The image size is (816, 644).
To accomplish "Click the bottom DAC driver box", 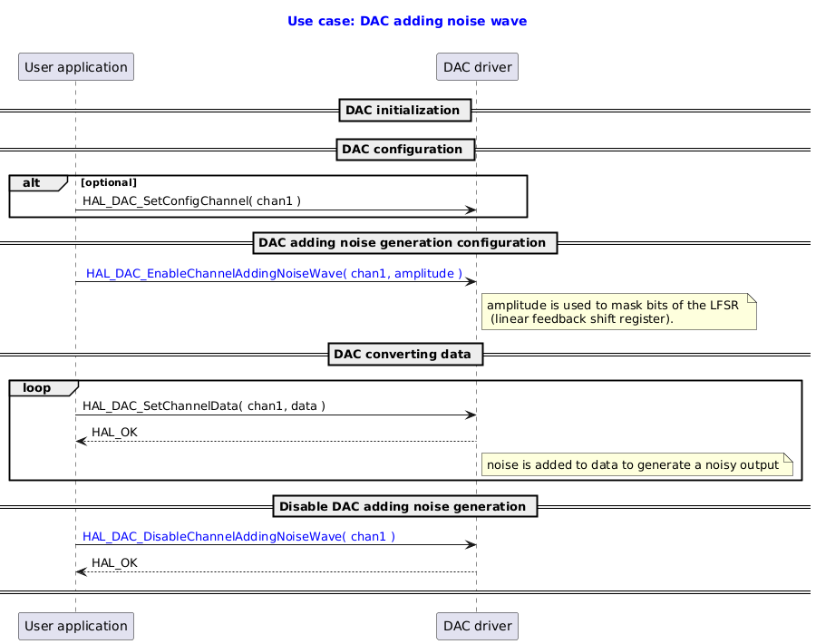I will click(x=477, y=626).
